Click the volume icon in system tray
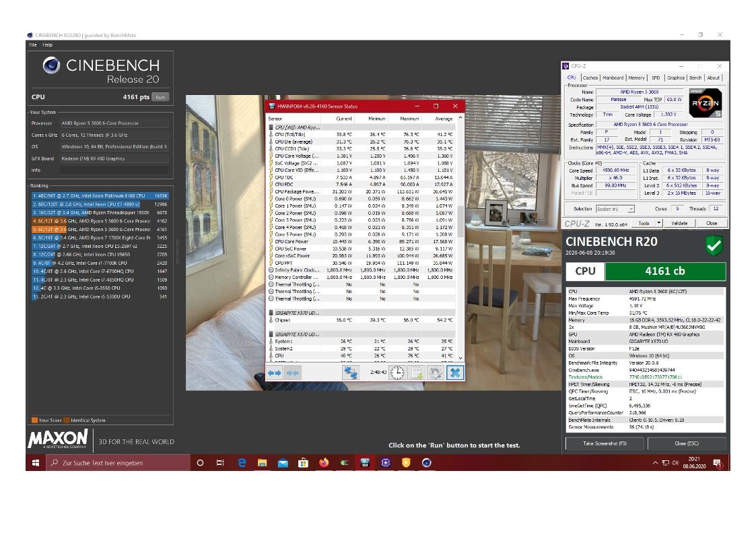The height and width of the screenshot is (535, 756). coord(675,463)
